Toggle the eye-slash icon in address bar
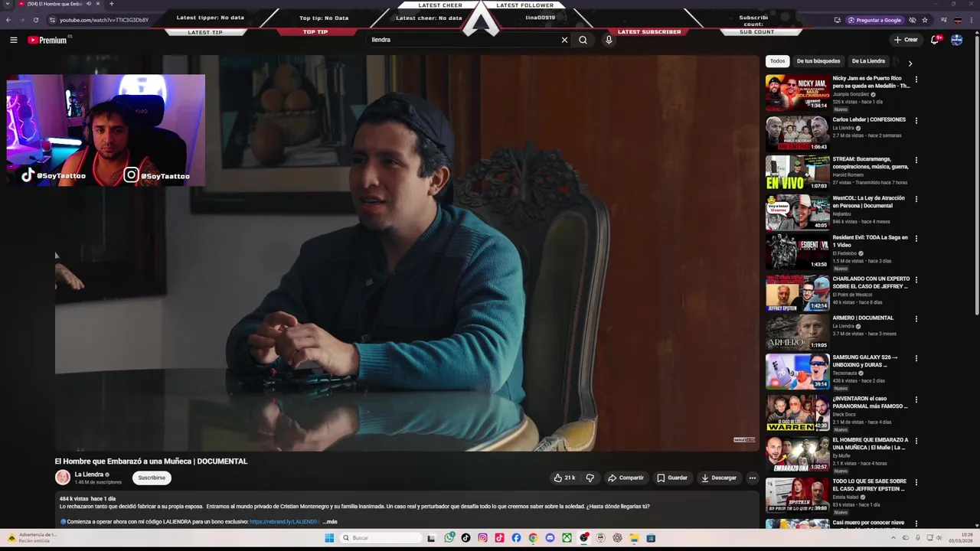 912,20
